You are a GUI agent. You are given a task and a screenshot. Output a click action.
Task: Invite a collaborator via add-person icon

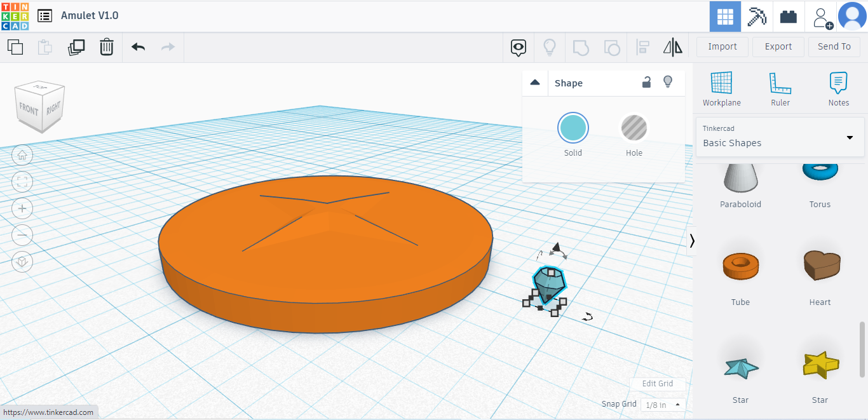[823, 17]
